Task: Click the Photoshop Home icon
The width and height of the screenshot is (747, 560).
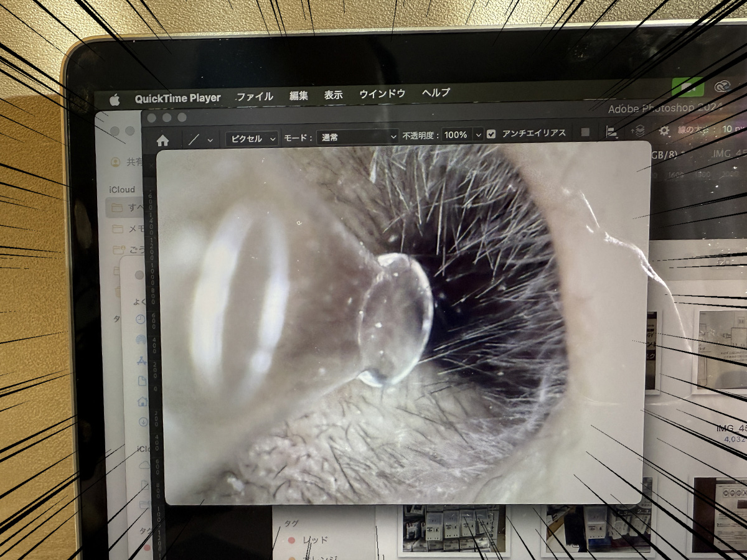Action: [x=162, y=139]
